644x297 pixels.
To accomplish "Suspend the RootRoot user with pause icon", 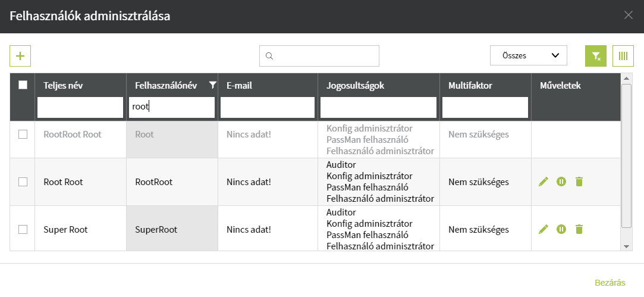I will coord(561,182).
